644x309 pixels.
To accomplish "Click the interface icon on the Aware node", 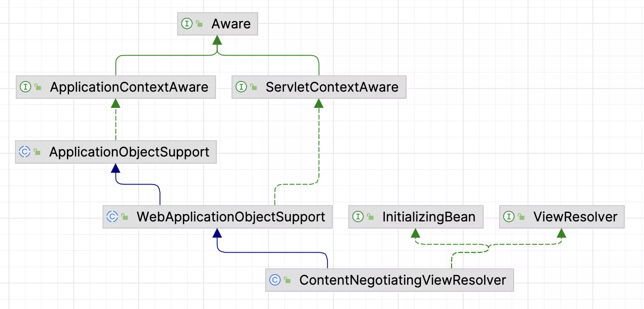I will tap(187, 24).
